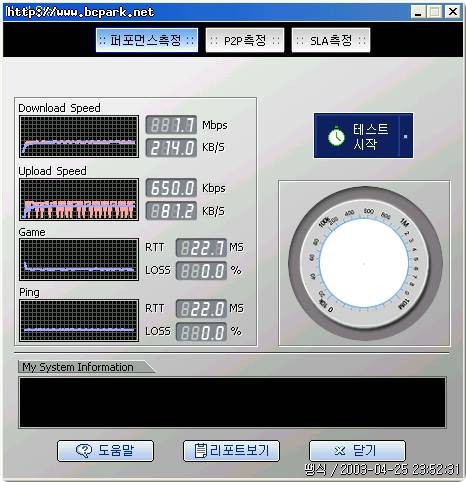View the report via 리포트보기 button

pos(231,451)
